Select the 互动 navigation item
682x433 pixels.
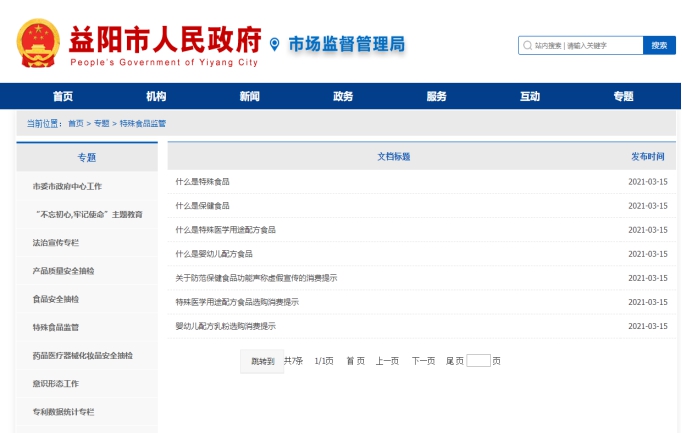click(x=530, y=96)
